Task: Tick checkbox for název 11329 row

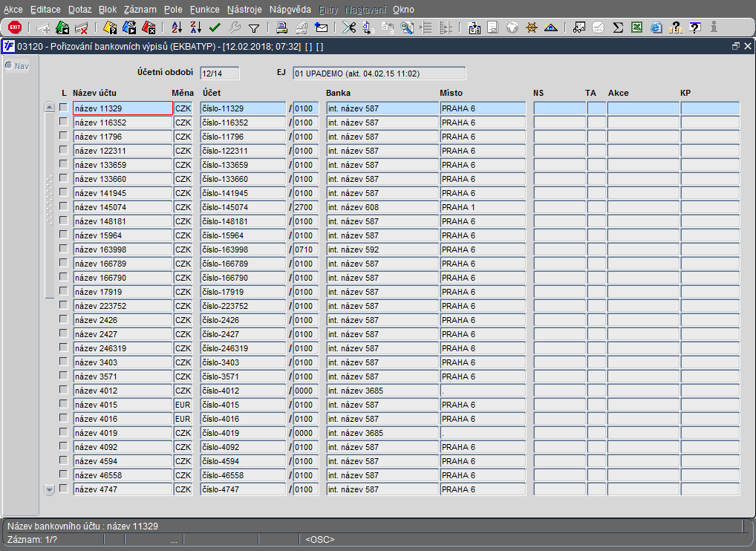Action: 64,108
